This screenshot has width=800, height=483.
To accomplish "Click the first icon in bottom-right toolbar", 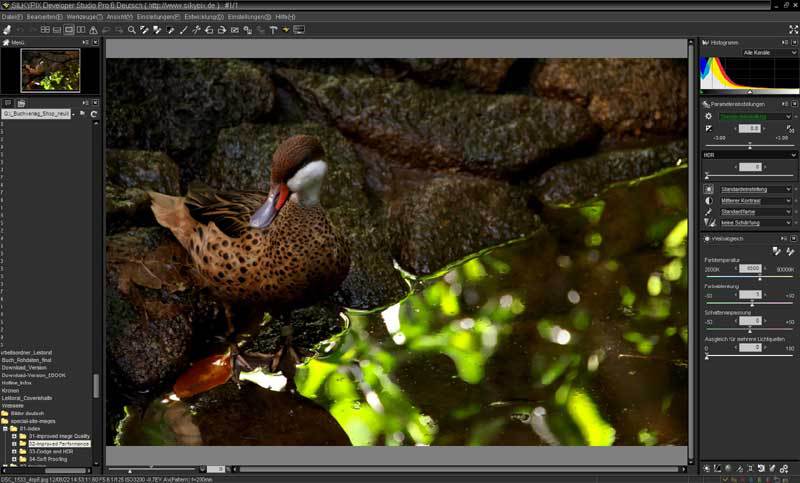I will tap(707, 468).
